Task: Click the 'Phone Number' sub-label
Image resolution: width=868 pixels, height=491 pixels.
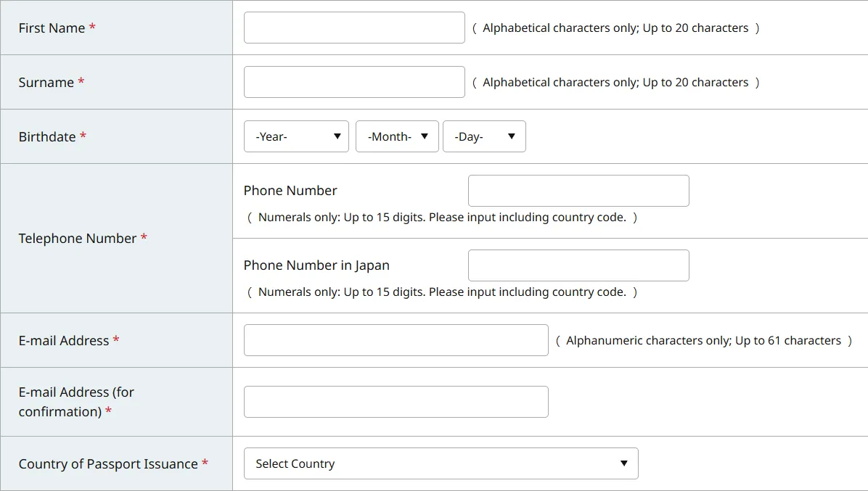Action: (290, 191)
